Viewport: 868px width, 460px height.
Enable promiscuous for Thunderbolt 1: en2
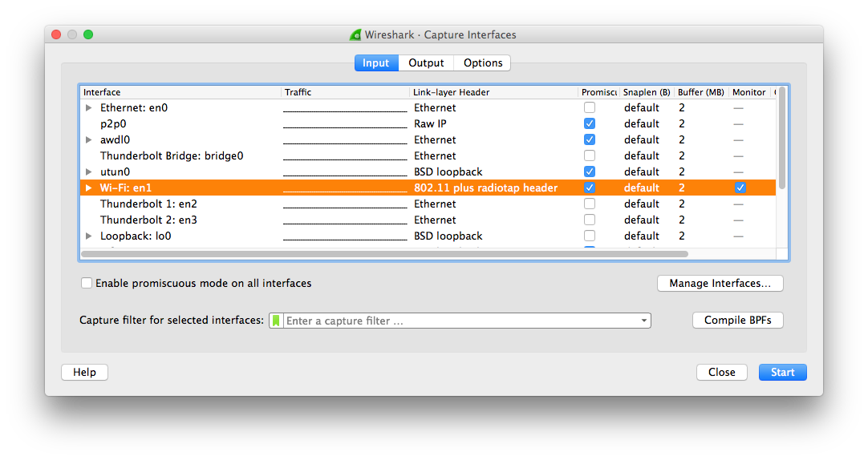tap(590, 204)
